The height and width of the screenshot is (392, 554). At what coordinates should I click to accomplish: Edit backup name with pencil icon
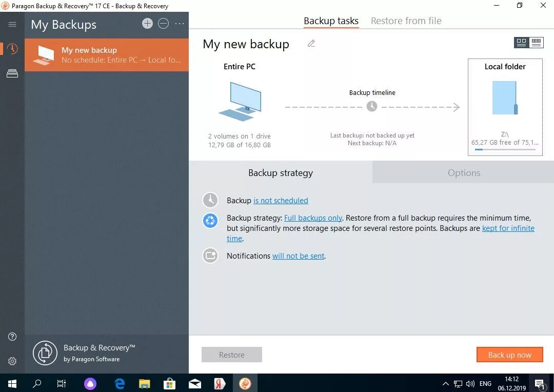(x=311, y=44)
